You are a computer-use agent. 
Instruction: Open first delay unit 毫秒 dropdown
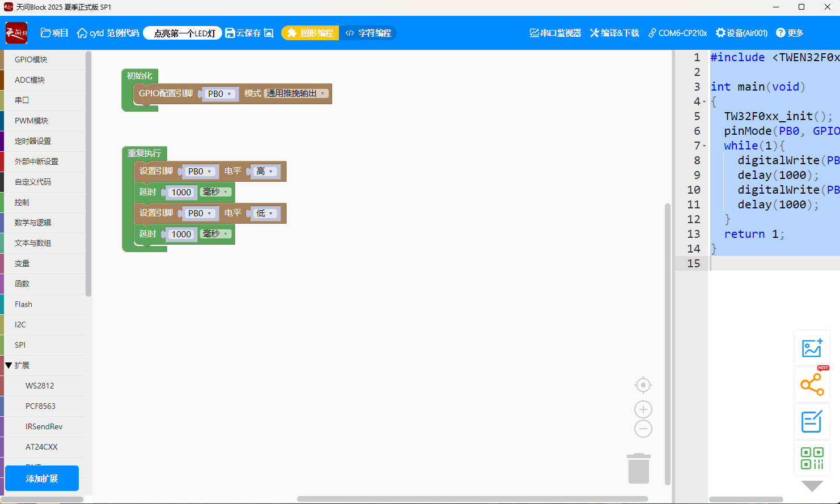(215, 192)
